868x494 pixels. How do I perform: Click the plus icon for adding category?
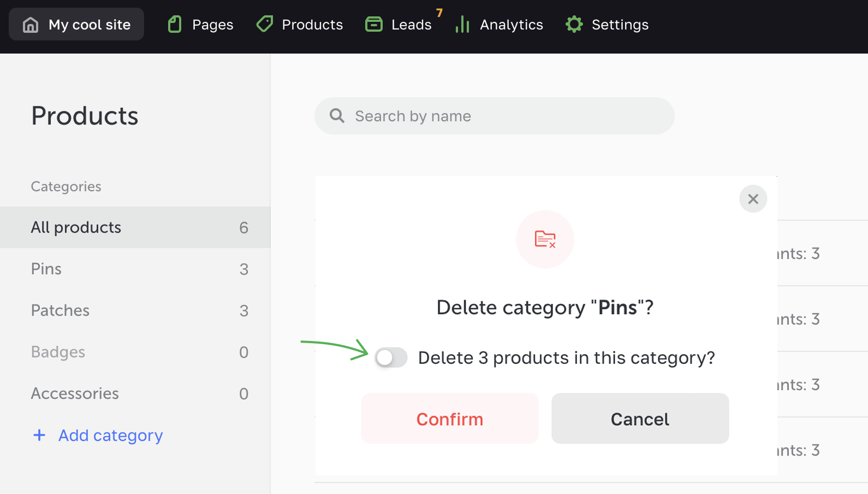point(39,435)
